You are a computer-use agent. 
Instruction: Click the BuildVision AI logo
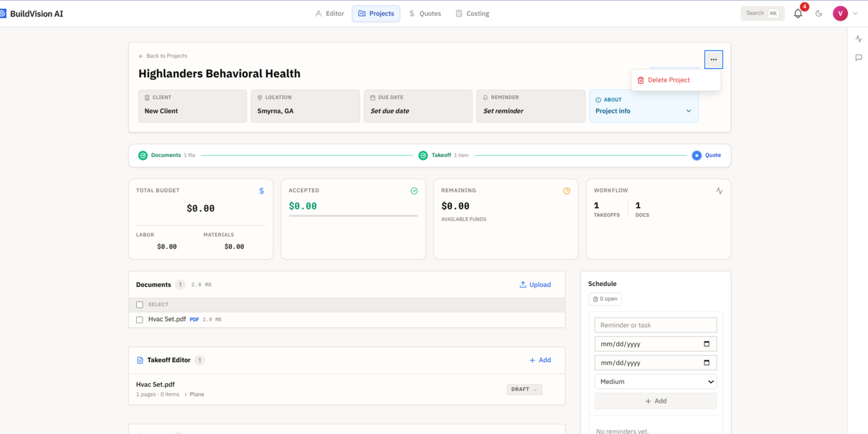(x=32, y=14)
